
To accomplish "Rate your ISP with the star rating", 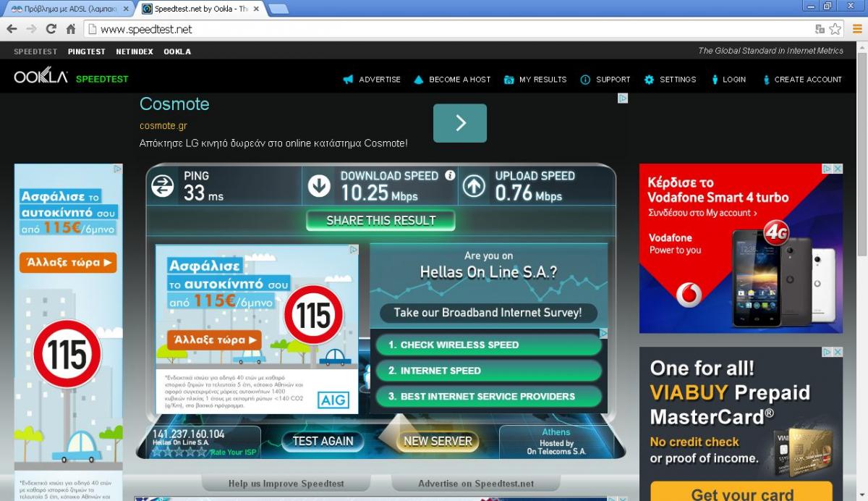I will (x=179, y=452).
